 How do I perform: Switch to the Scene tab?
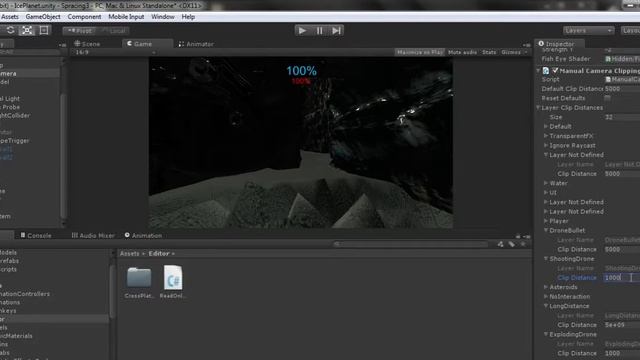pyautogui.click(x=87, y=44)
